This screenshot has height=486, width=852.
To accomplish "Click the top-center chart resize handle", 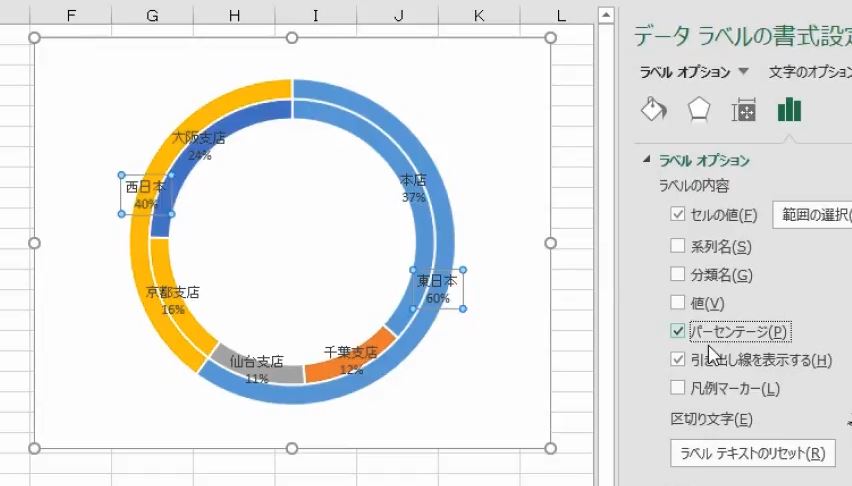I will tap(292, 38).
